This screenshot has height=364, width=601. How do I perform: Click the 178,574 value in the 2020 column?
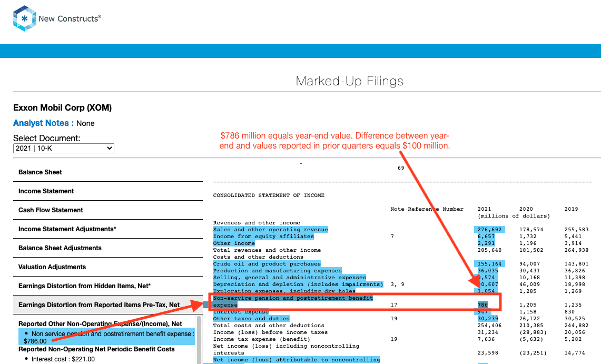point(531,230)
